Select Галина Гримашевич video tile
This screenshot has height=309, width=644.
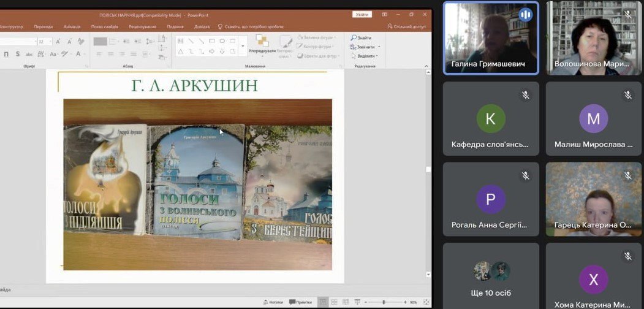click(x=491, y=38)
